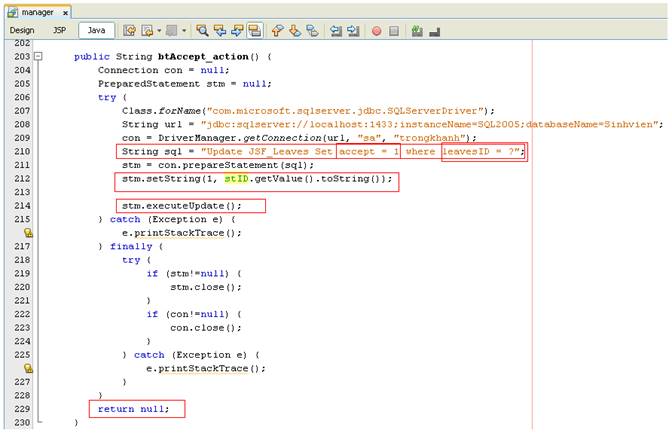The width and height of the screenshot is (672, 433).
Task: Switch to the JSP view
Action: click(59, 30)
